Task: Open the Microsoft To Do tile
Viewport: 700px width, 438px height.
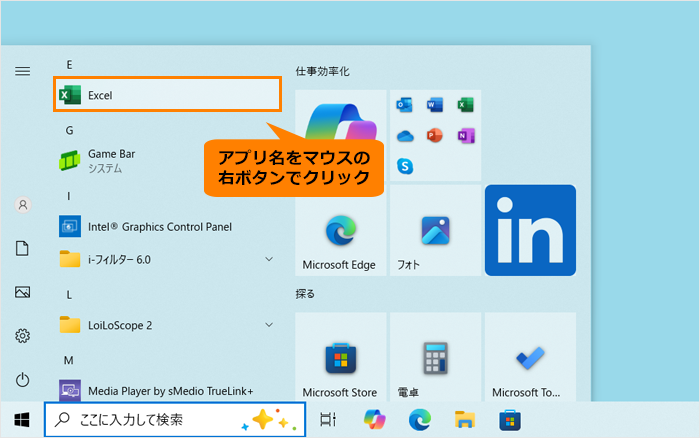Action: tap(530, 357)
